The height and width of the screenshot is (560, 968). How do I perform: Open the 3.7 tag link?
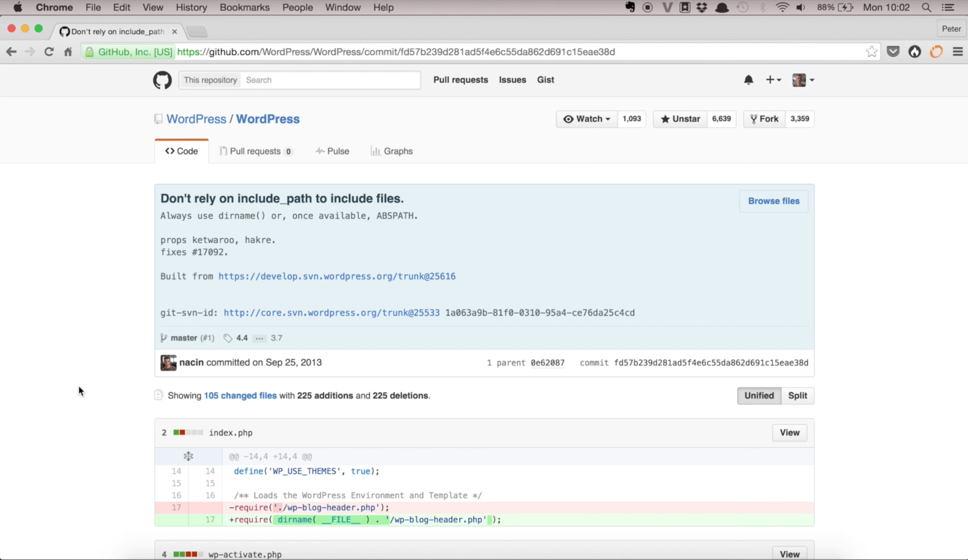[277, 338]
